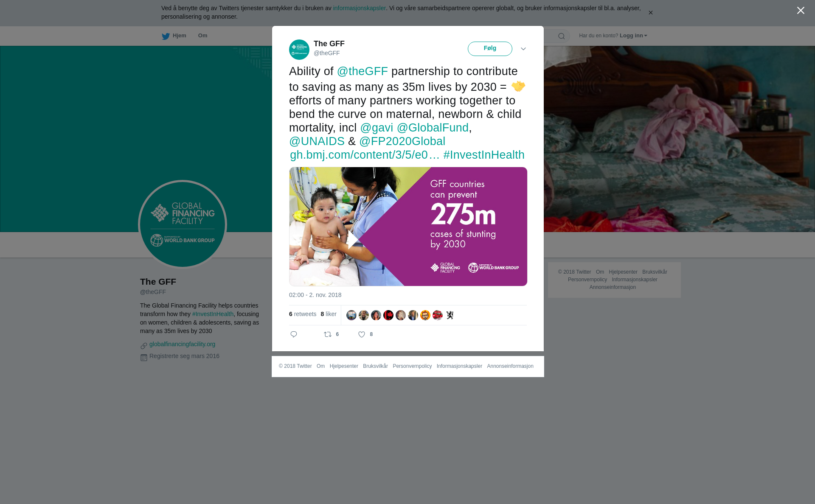815x504 pixels.
Task: Open the GFF avatar in tweet header
Action: point(299,50)
